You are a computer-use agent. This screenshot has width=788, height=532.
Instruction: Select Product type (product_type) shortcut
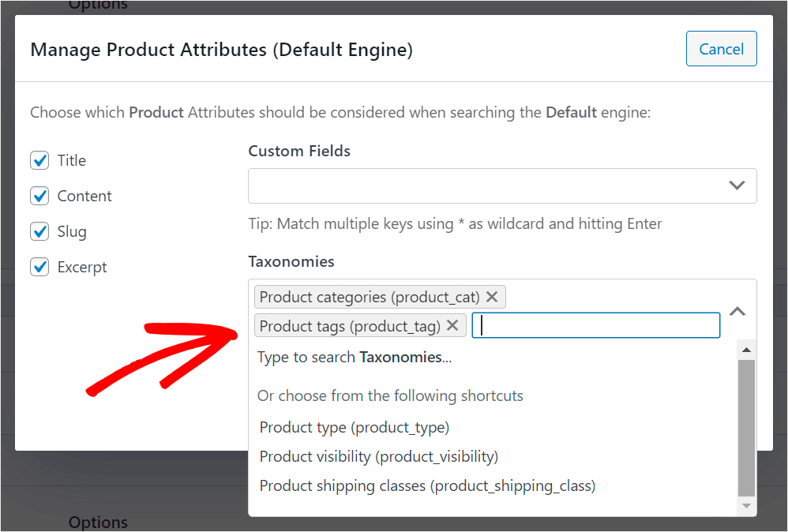click(x=355, y=428)
